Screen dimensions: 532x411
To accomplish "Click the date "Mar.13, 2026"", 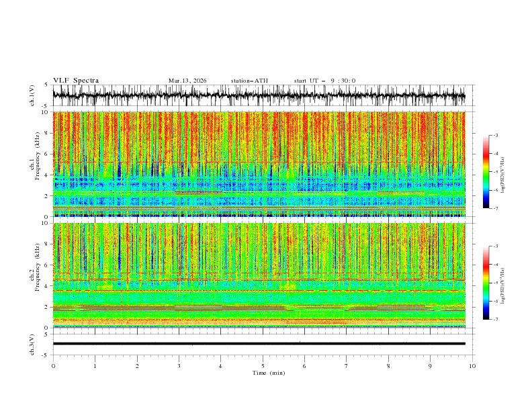I will (187, 81).
